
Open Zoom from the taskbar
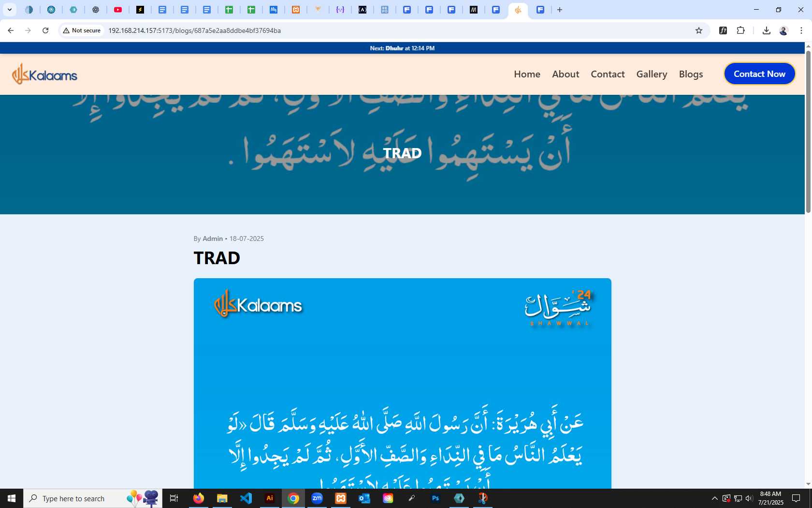coord(317,498)
